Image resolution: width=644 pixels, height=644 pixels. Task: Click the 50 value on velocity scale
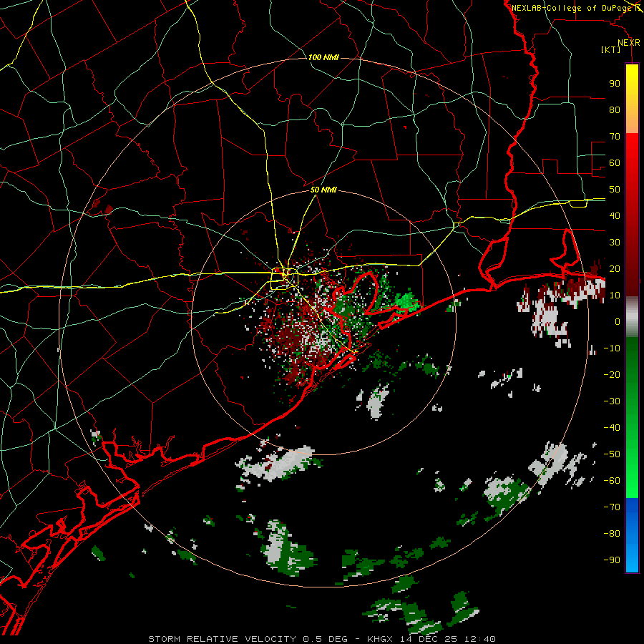pyautogui.click(x=615, y=190)
